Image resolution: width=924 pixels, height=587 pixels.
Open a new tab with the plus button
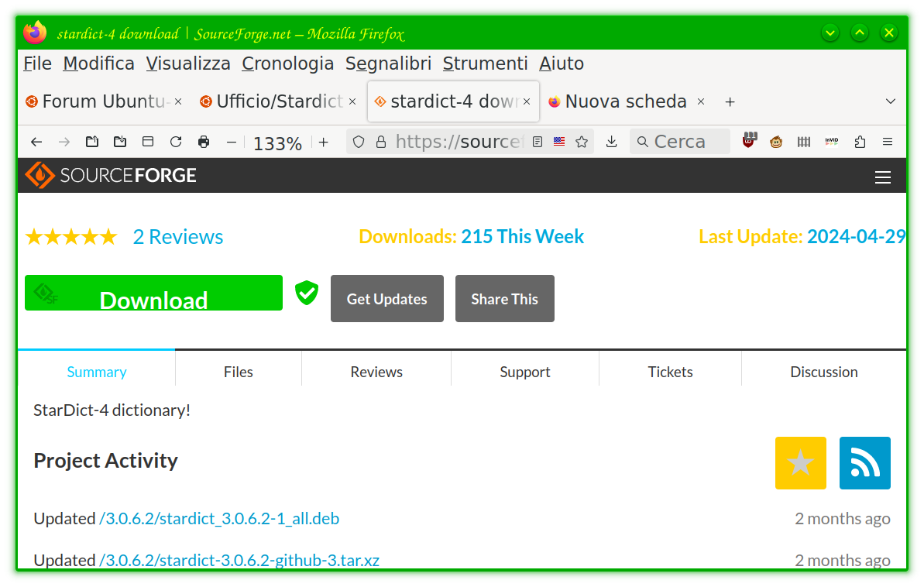tap(730, 102)
